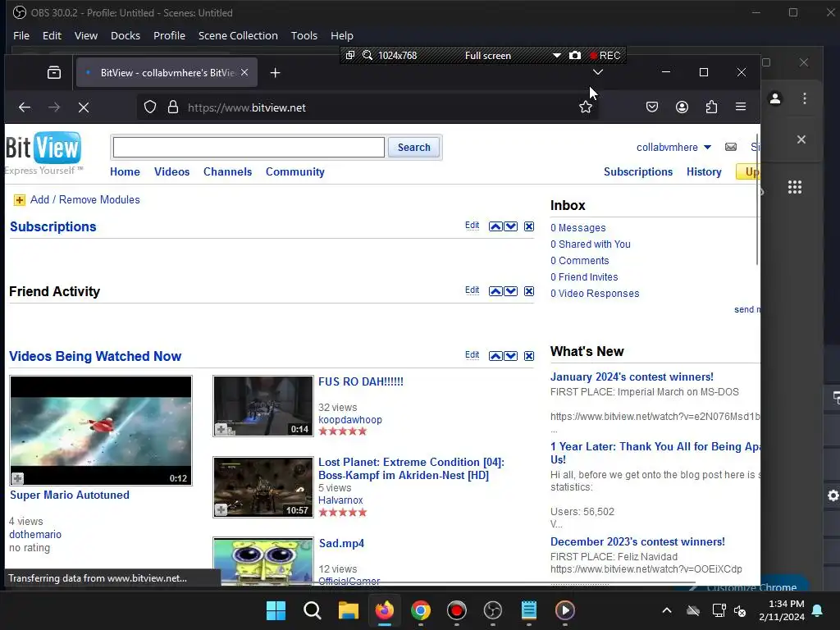
Task: Open January 2024's contest winners link
Action: pyautogui.click(x=632, y=377)
